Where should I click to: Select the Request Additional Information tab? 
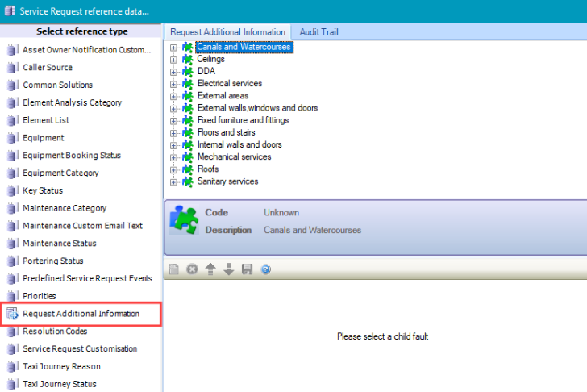[227, 32]
